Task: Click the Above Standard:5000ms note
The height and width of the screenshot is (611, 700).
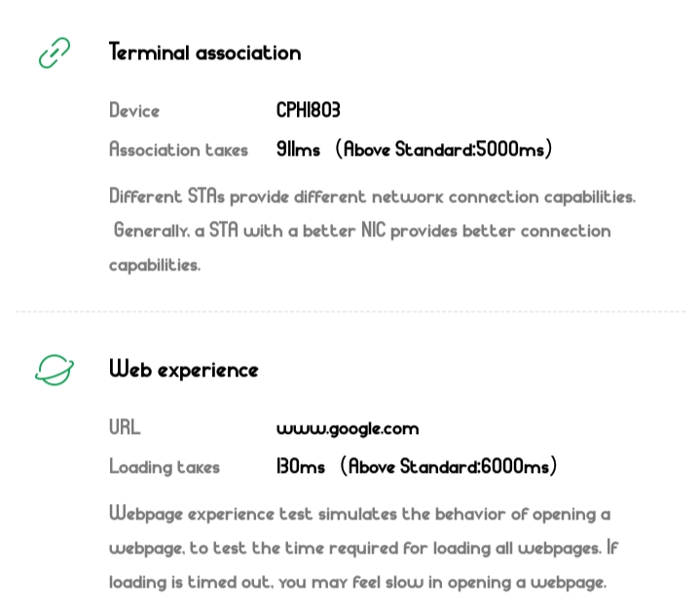Action: 444,150
